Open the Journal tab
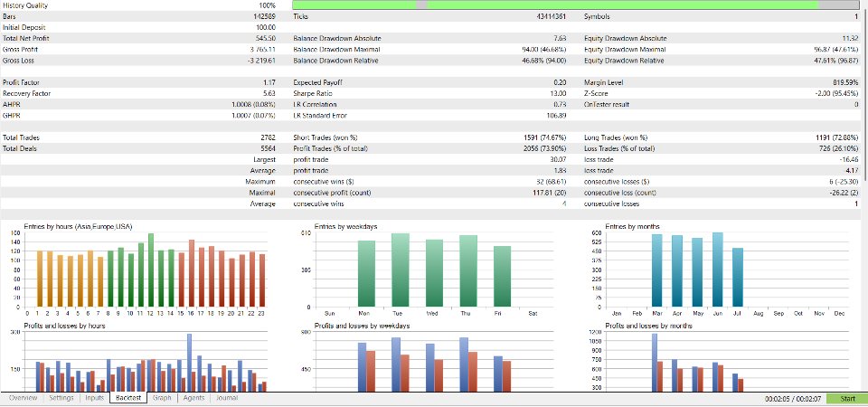Image resolution: width=868 pixels, height=407 pixels. [227, 398]
